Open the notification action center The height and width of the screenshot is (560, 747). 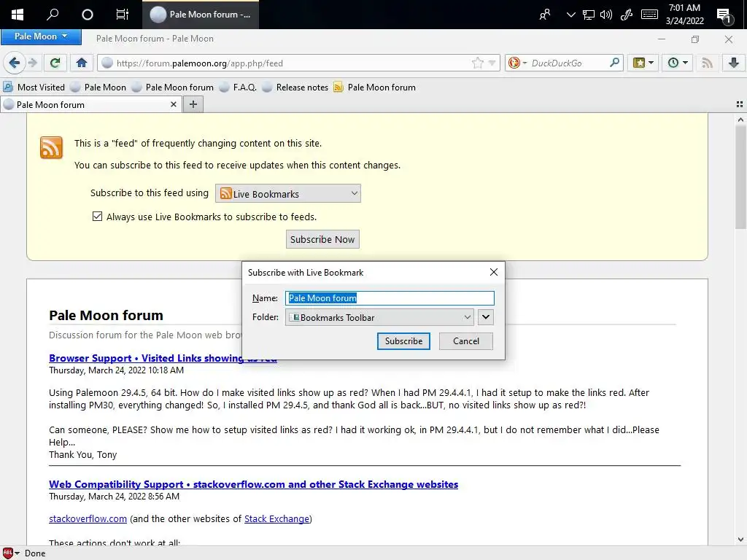724,15
